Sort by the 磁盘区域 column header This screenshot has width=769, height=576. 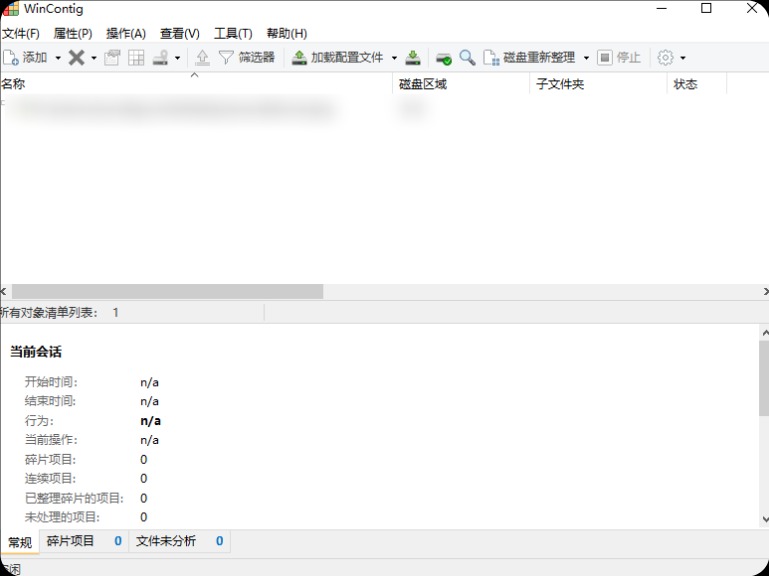[461, 84]
